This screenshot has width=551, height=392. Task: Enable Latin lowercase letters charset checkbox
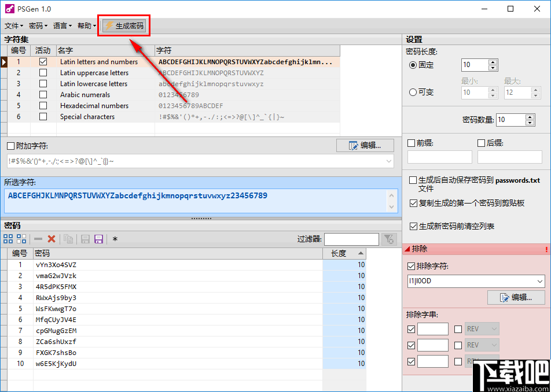click(43, 83)
